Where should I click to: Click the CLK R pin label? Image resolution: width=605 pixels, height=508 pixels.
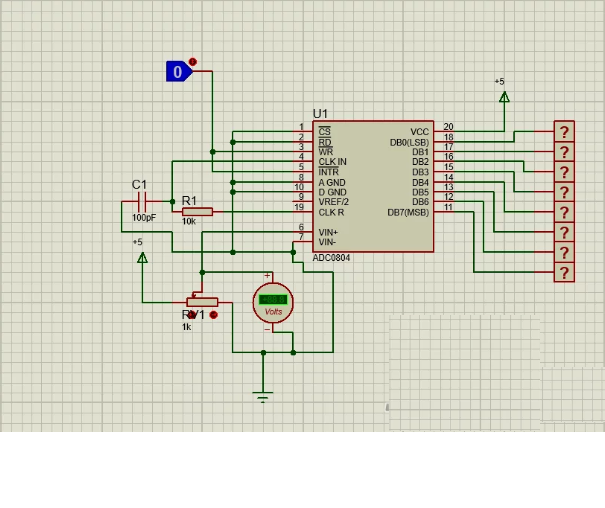(x=331, y=212)
